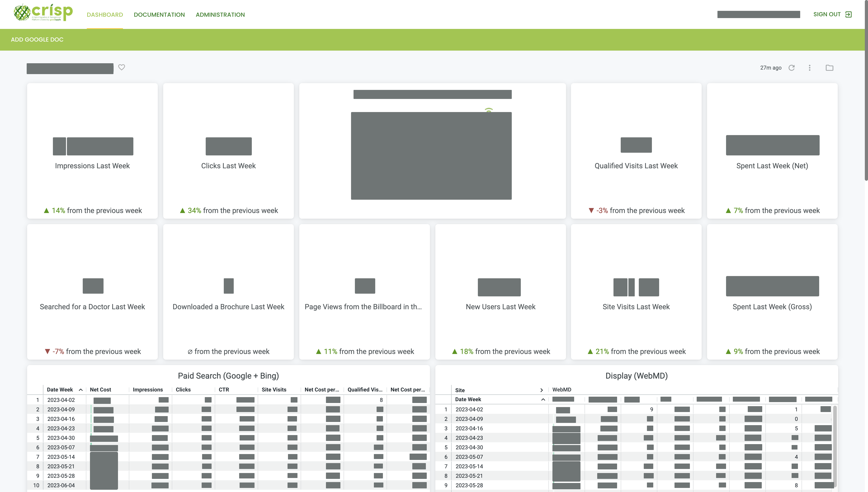Click Add Google Doc button
The image size is (868, 492).
coord(37,40)
